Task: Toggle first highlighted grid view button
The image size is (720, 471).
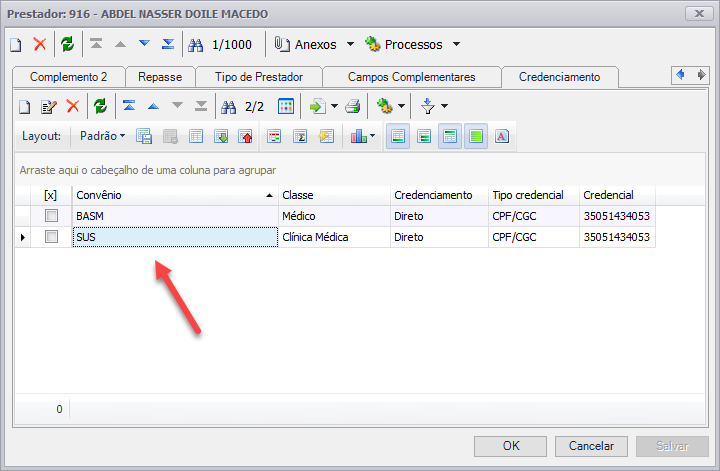Action: [398, 137]
